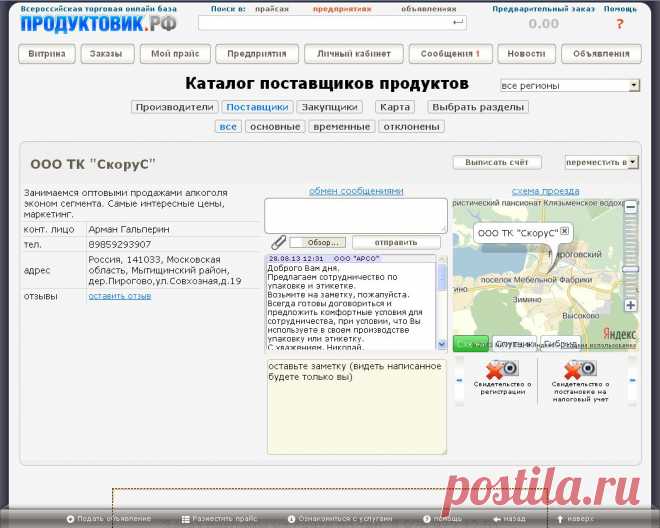Open the Заказы tab
Viewport: 660px width, 528px height.
pyautogui.click(x=107, y=54)
